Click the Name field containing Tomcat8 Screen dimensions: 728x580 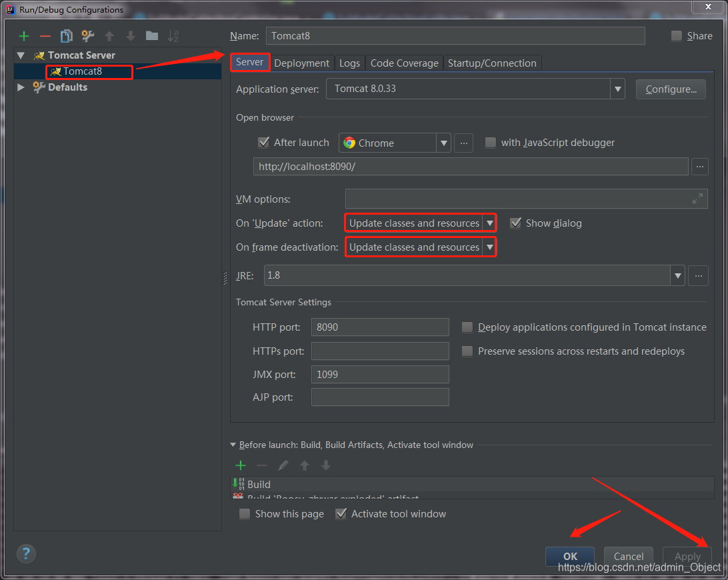click(455, 36)
